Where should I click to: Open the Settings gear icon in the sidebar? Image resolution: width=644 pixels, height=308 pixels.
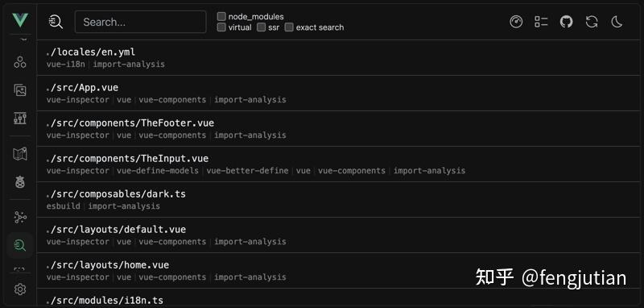19,289
